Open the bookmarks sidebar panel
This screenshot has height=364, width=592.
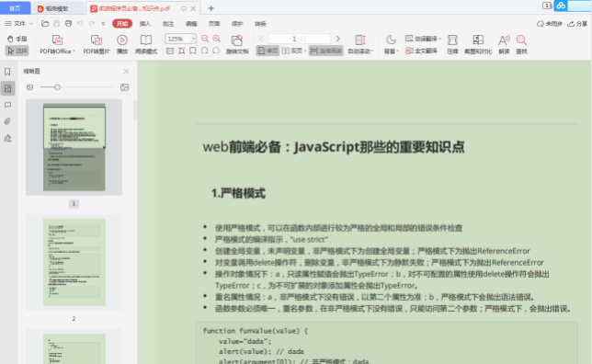(7, 72)
